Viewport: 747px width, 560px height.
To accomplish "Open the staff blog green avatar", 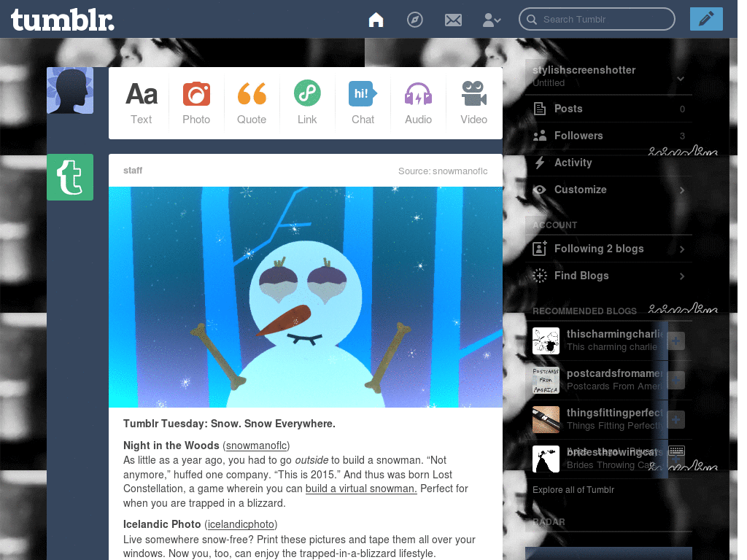I will pyautogui.click(x=70, y=177).
